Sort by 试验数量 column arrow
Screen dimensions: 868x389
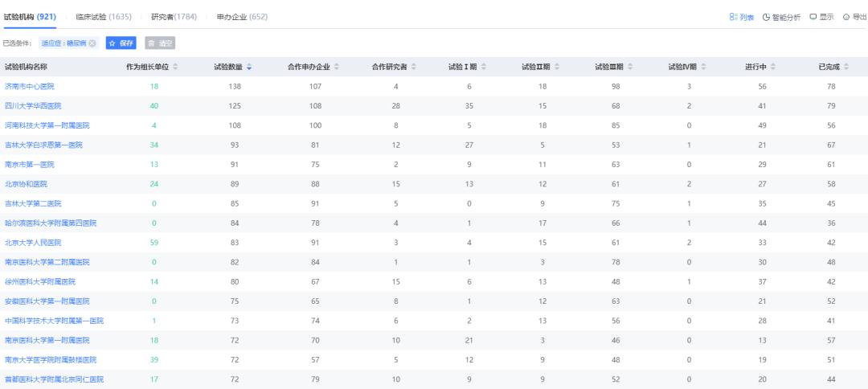(x=249, y=67)
